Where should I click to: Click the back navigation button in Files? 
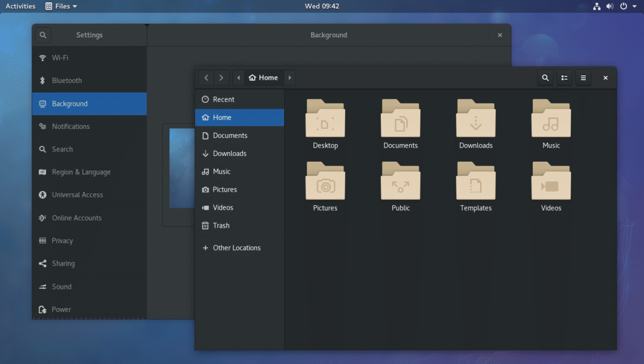click(x=206, y=77)
